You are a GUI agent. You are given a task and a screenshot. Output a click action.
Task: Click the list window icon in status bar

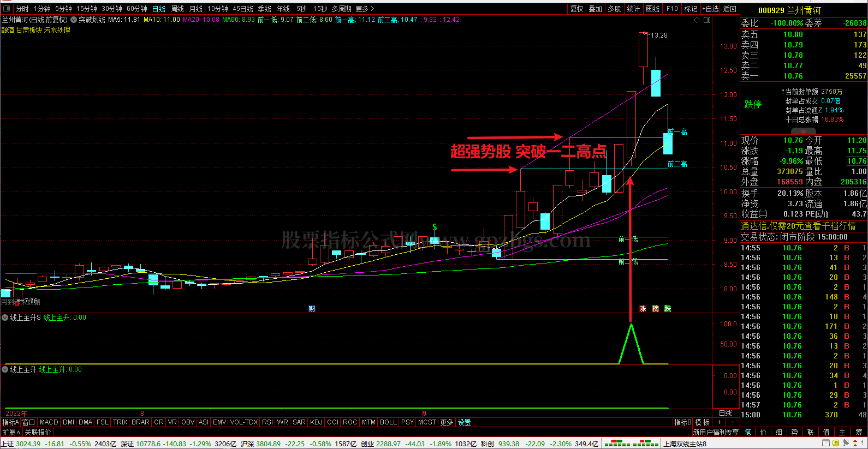(826, 444)
